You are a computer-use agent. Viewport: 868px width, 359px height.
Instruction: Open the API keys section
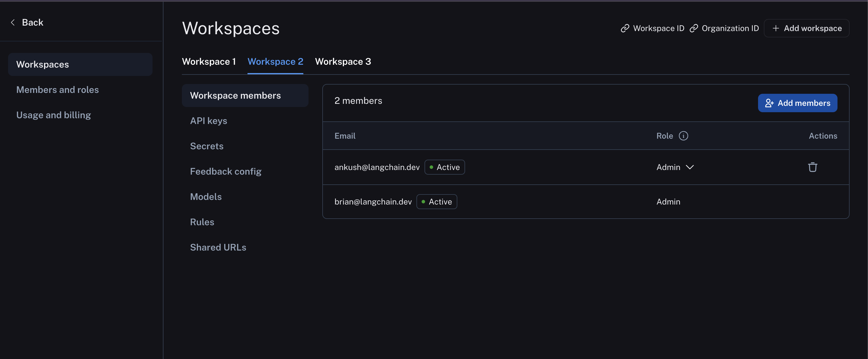pos(208,121)
